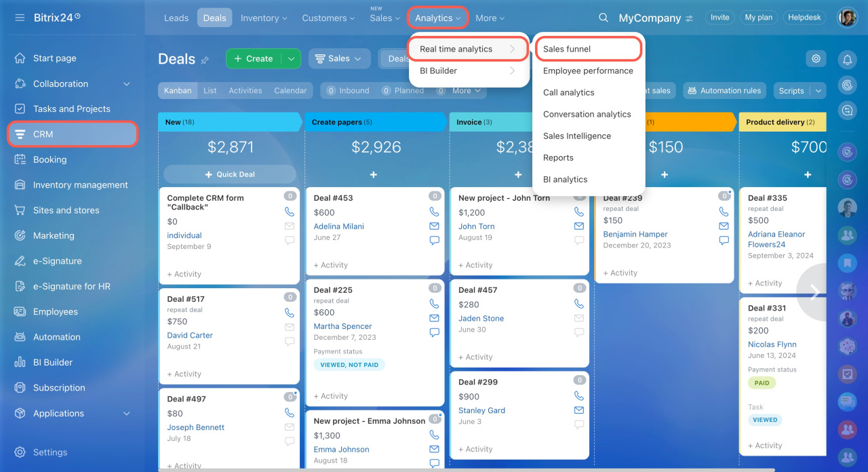This screenshot has height=472, width=868.
Task: Open contact link Martha Spencer
Action: point(342,326)
